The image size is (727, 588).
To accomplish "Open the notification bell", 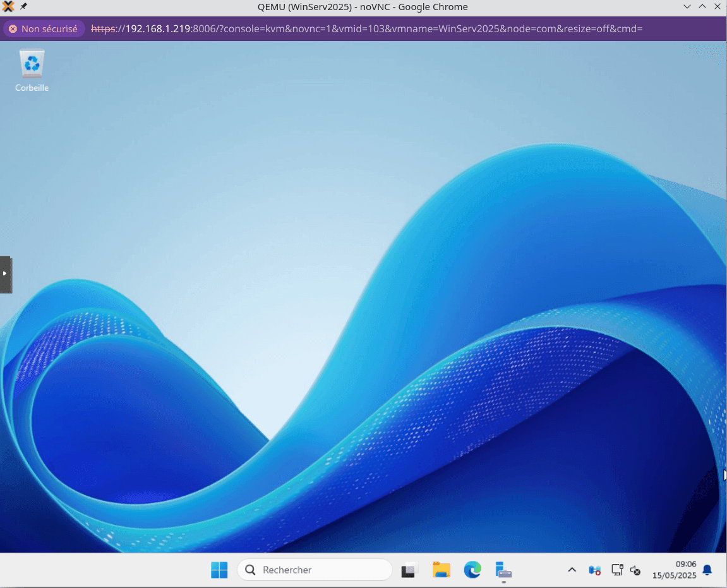I will coord(707,570).
